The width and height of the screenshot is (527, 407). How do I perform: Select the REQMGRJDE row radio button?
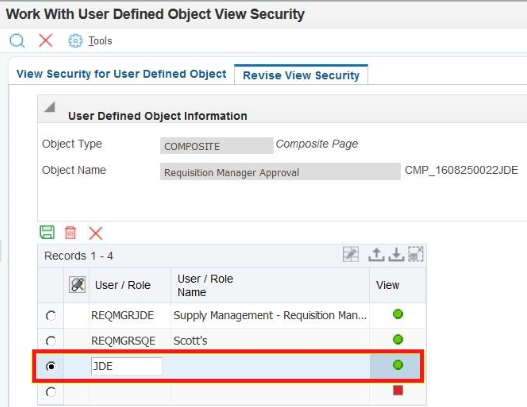[51, 316]
